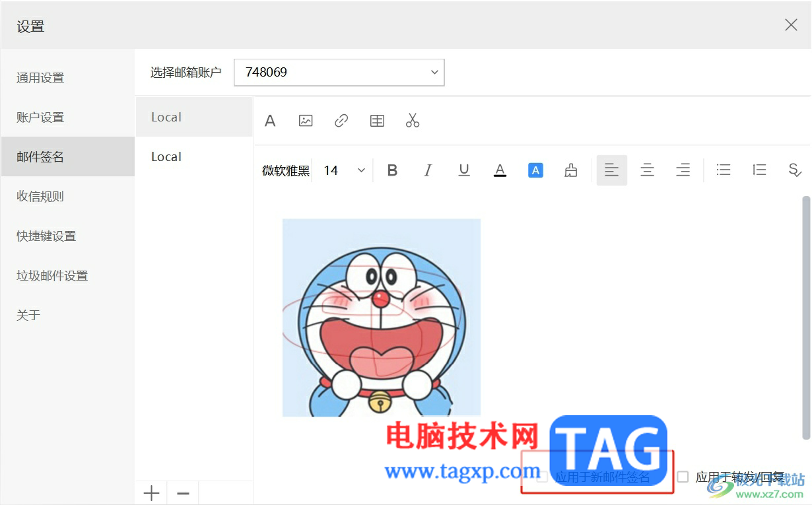Close the settings dialog

(x=791, y=25)
